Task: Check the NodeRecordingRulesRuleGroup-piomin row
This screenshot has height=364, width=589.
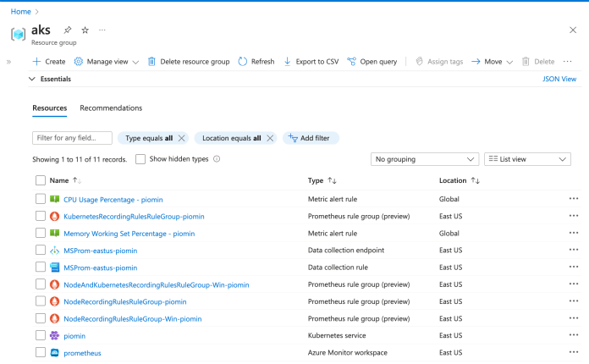Action: coord(41,301)
